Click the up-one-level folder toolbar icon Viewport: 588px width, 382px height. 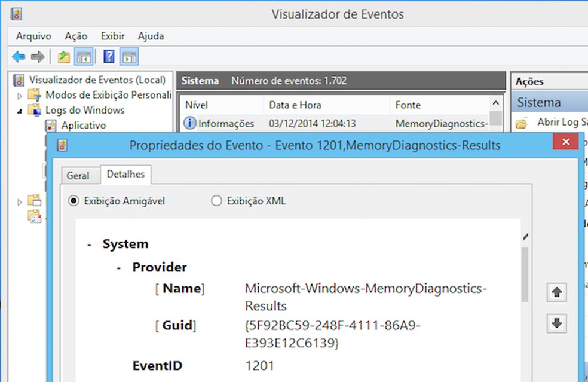point(63,57)
